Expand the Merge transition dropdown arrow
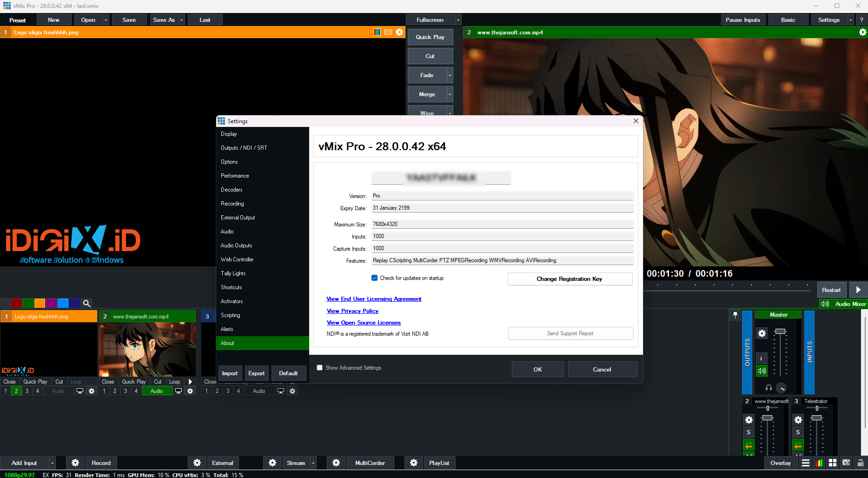Image resolution: width=868 pixels, height=478 pixels. (450, 94)
